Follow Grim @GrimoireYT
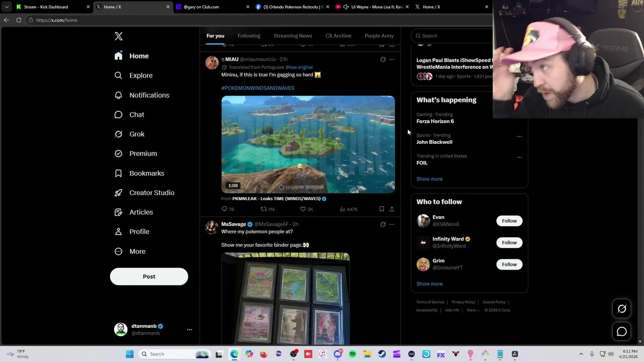Viewport: 644px width, 362px height. click(509, 264)
